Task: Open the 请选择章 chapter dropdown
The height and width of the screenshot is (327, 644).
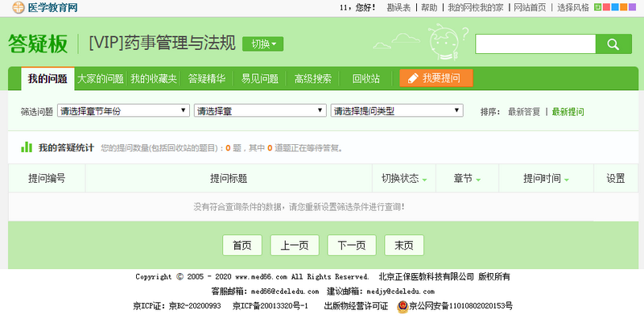Action: (x=259, y=110)
